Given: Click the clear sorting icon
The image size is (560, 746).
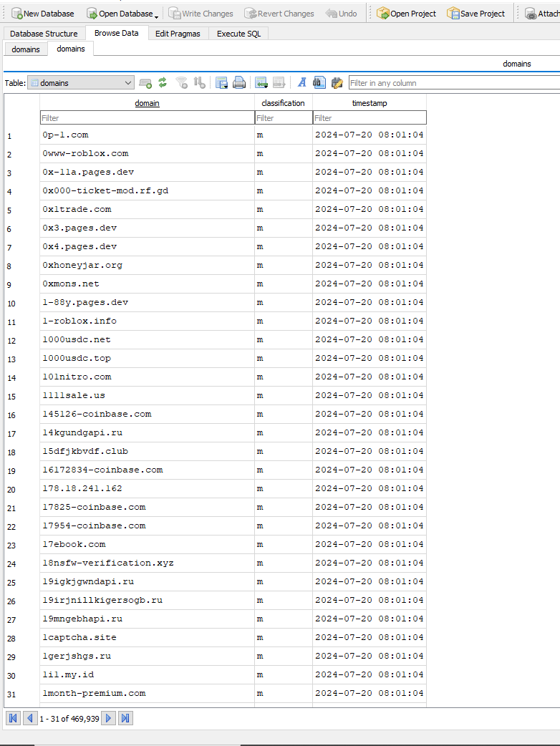Looking at the screenshot, I should 200,83.
